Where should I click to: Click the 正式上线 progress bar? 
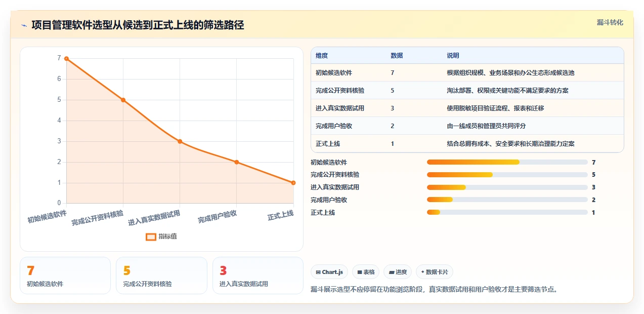[507, 212]
